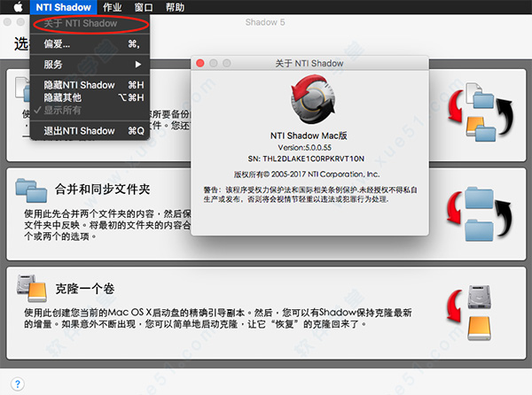Click the file backup arrows graphic
The width and height of the screenshot is (532, 395).
coord(480,112)
